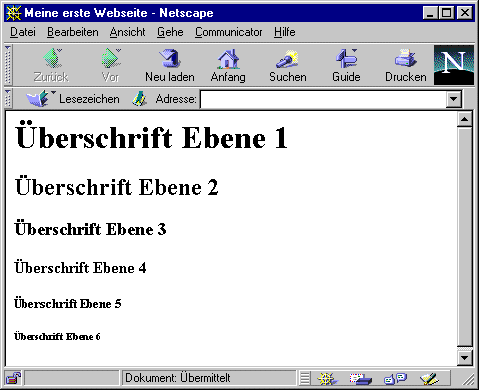Minimize the Netscape window
The height and width of the screenshot is (390, 479).
[x=430, y=13]
